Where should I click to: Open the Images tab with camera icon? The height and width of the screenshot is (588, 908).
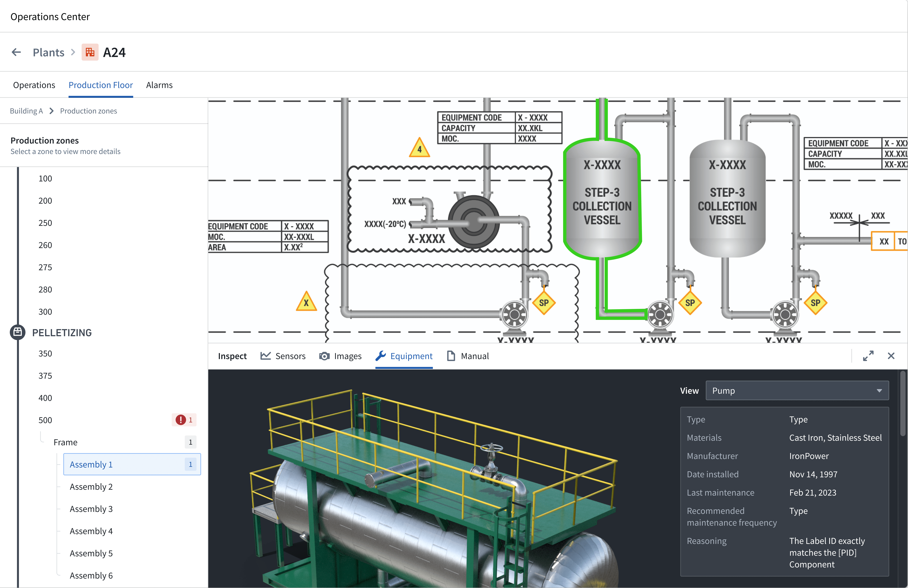click(340, 356)
